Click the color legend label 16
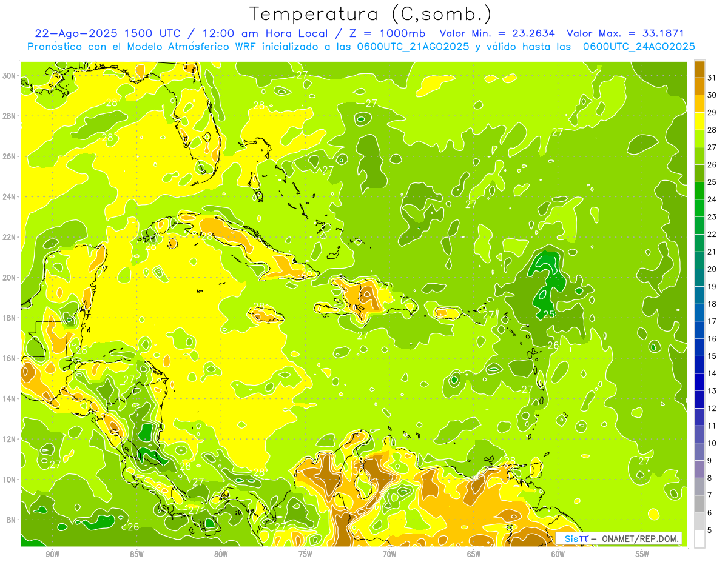Viewport: 728px width, 562px height. point(712,338)
